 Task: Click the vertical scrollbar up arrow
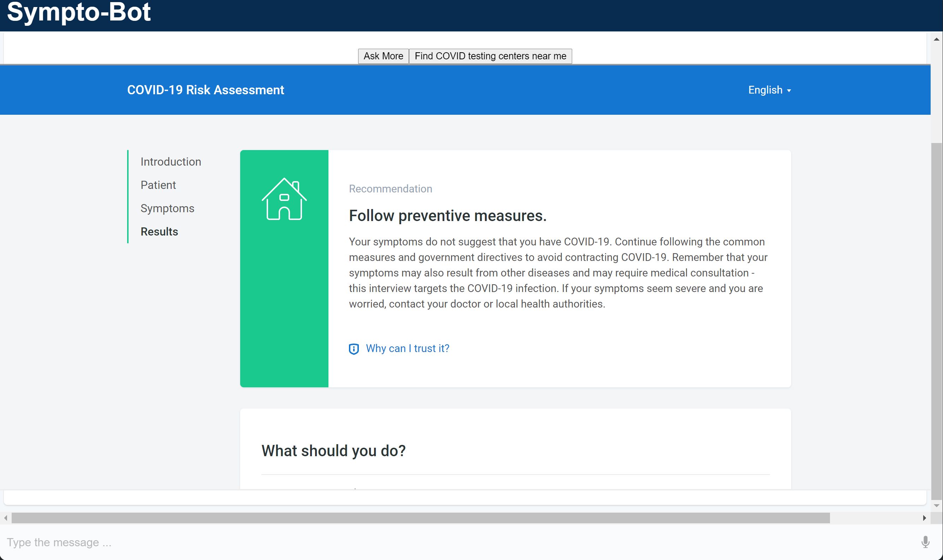tap(936, 39)
